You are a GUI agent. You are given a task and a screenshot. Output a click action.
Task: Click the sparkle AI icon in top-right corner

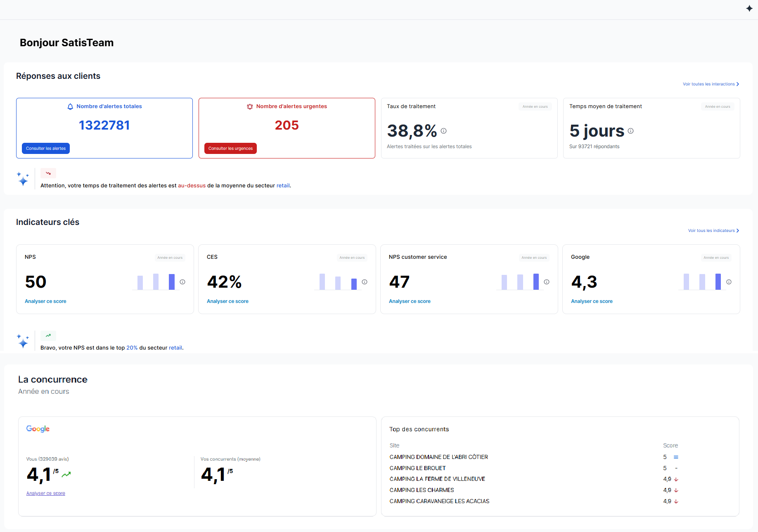click(x=749, y=9)
